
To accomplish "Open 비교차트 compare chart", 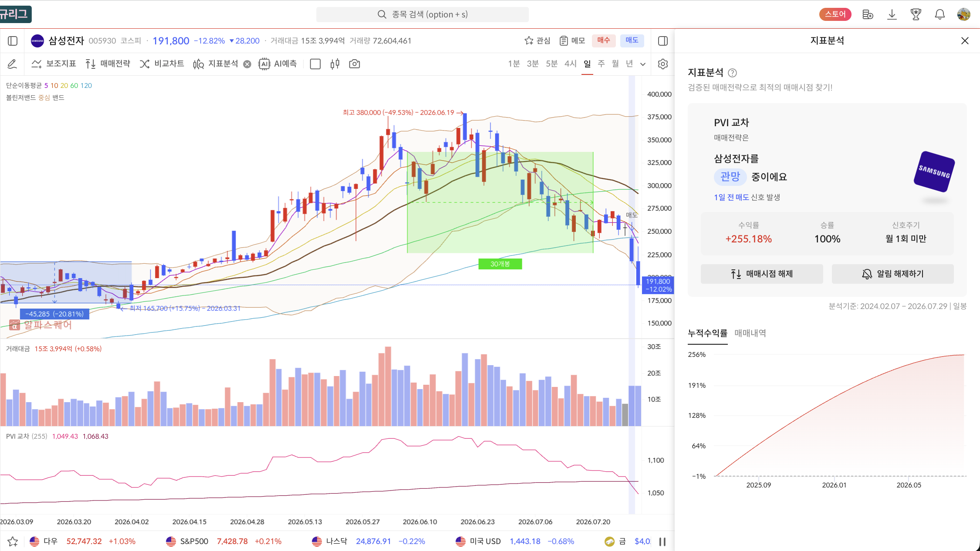I will pos(162,64).
